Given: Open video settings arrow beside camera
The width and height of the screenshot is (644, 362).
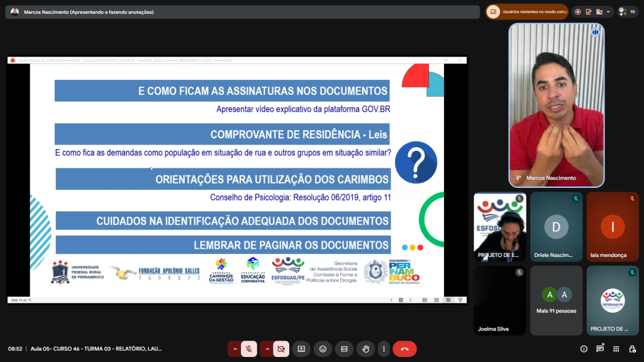Looking at the screenshot, I should point(267,349).
